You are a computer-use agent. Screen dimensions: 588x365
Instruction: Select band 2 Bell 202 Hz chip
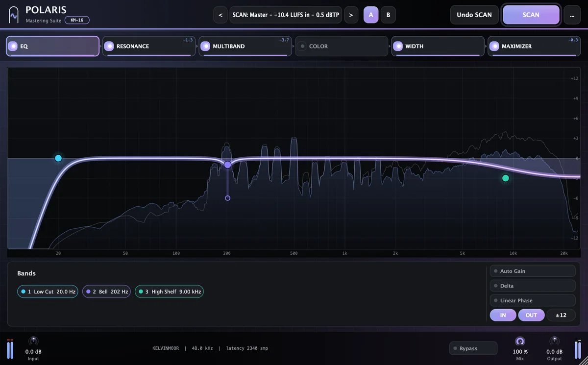pyautogui.click(x=106, y=292)
